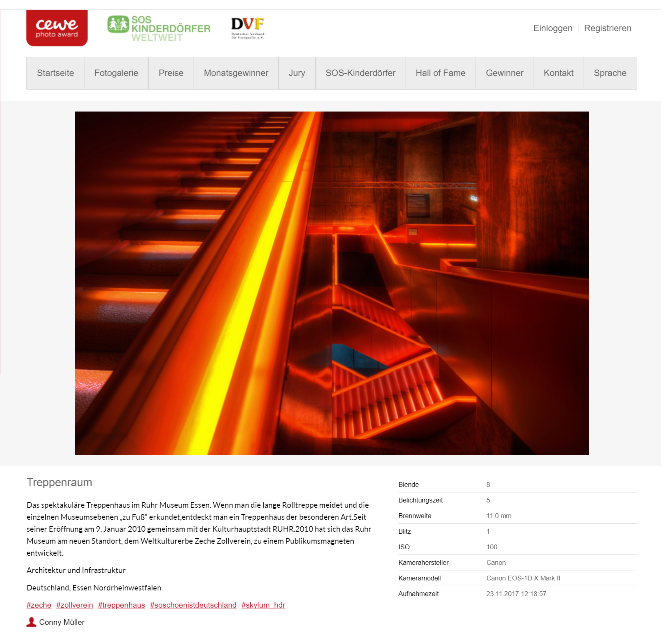Go to the Kontakt page

(558, 73)
